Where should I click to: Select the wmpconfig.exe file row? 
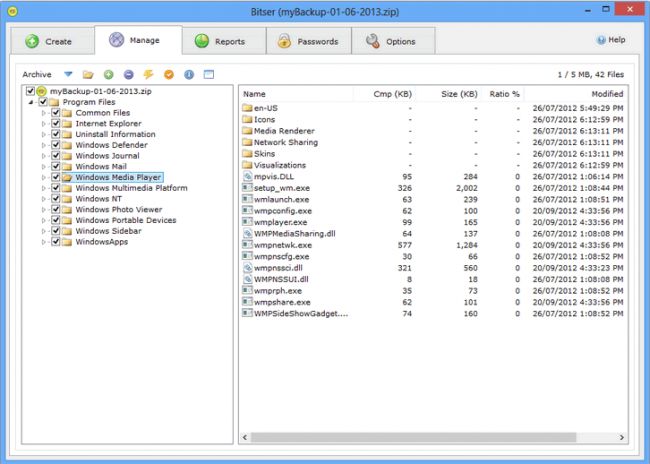pyautogui.click(x=433, y=211)
